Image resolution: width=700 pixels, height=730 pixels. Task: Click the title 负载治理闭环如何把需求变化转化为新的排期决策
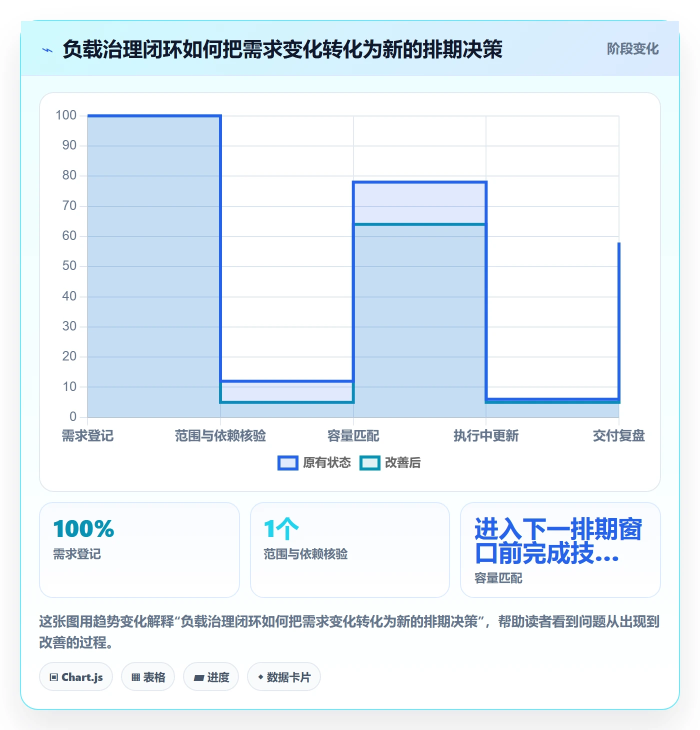point(282,49)
